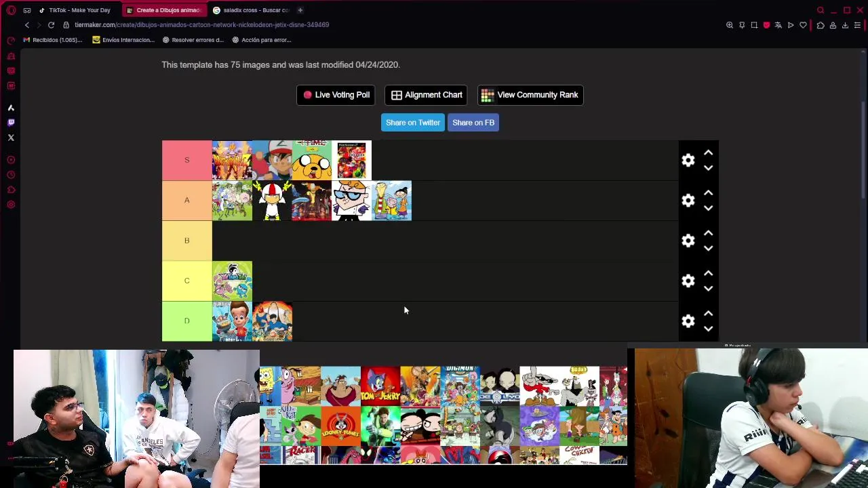This screenshot has height=488, width=868.
Task: Move tier A row down with arrow
Action: 708,207
